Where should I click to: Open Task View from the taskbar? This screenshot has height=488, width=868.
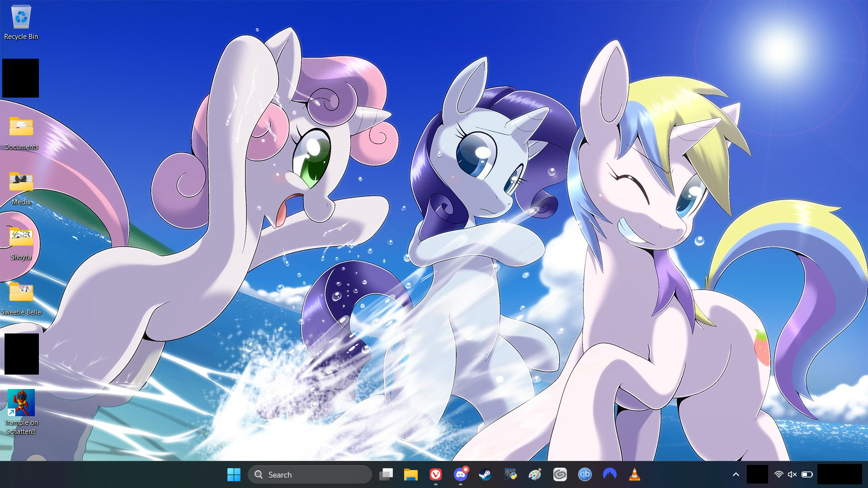coord(386,474)
